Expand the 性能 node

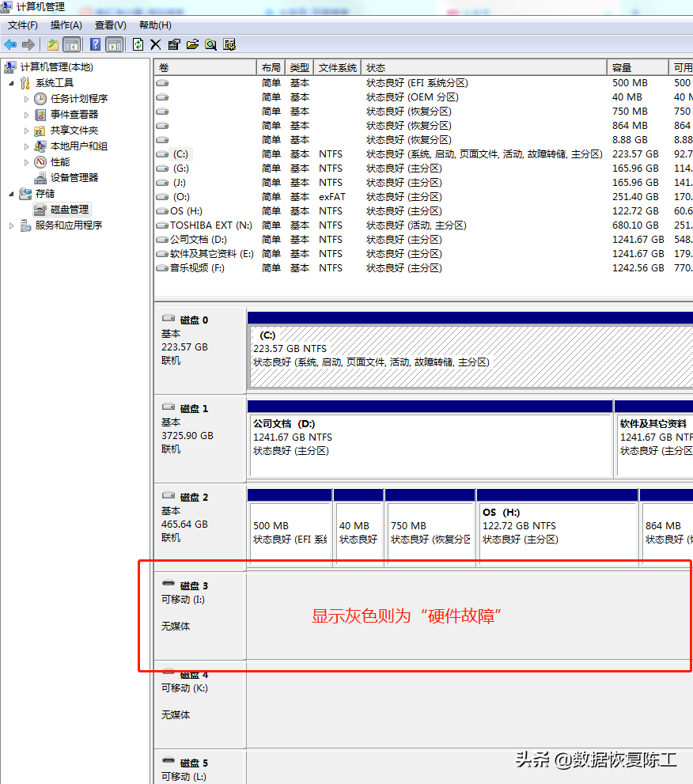26,162
